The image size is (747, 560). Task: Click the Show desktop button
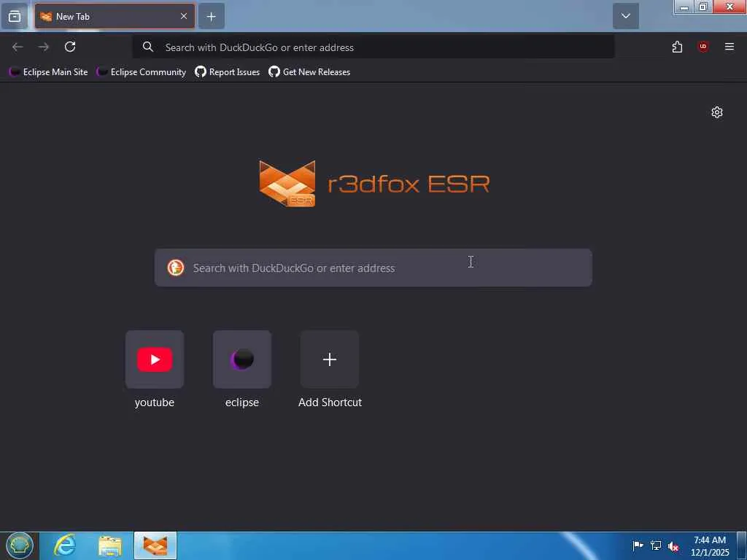click(x=742, y=545)
